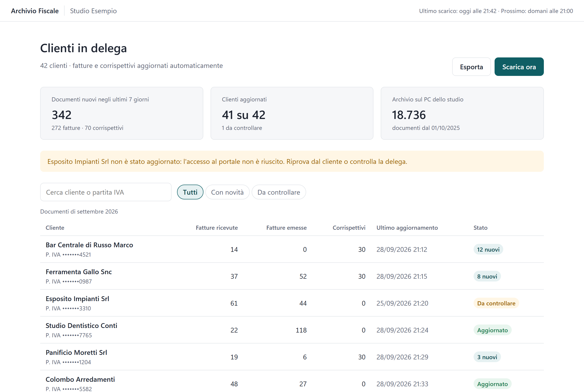Image resolution: width=584 pixels, height=392 pixels.
Task: Open Ferramenta Gallo Snc client
Action: (78, 272)
